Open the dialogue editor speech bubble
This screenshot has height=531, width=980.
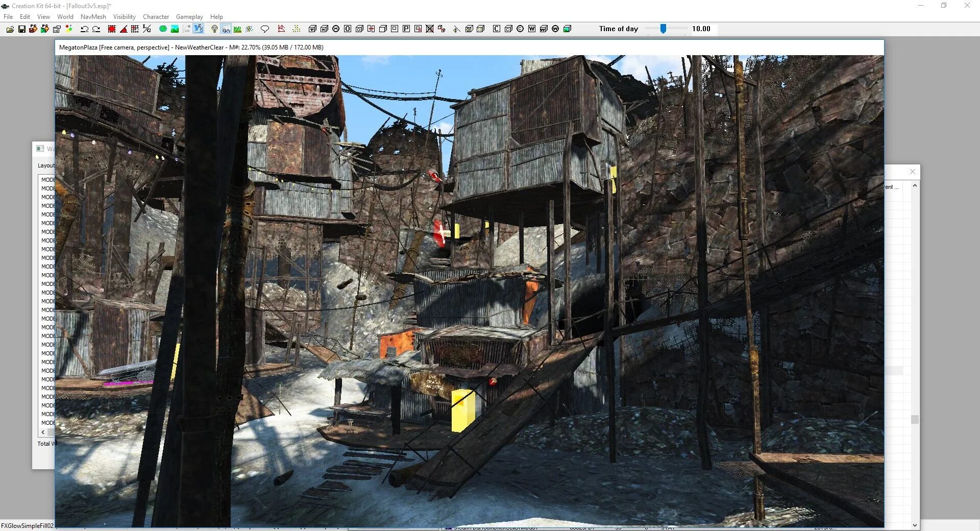pos(264,29)
